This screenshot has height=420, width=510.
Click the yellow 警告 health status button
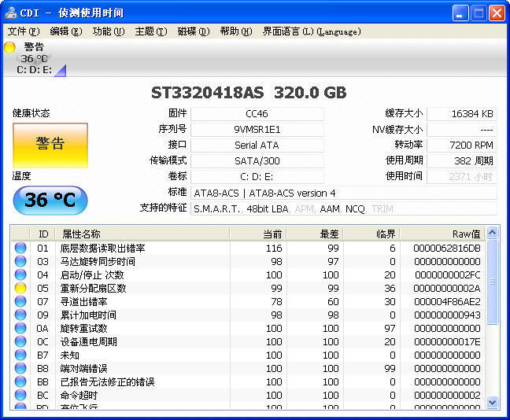(50, 145)
